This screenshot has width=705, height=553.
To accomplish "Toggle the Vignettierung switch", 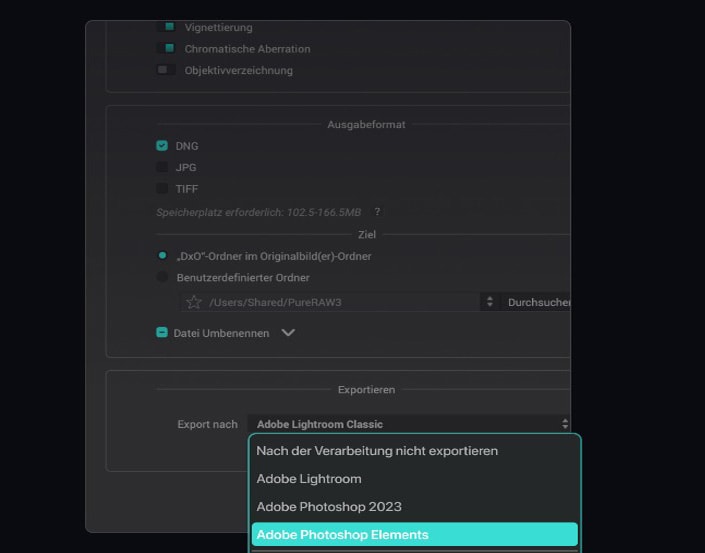I will [x=166, y=27].
